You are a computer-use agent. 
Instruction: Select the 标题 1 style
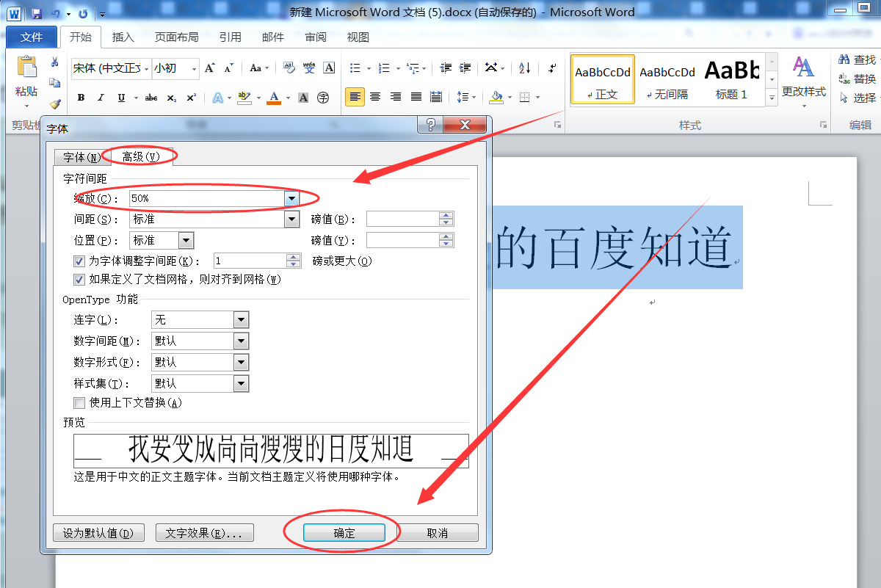tap(731, 79)
